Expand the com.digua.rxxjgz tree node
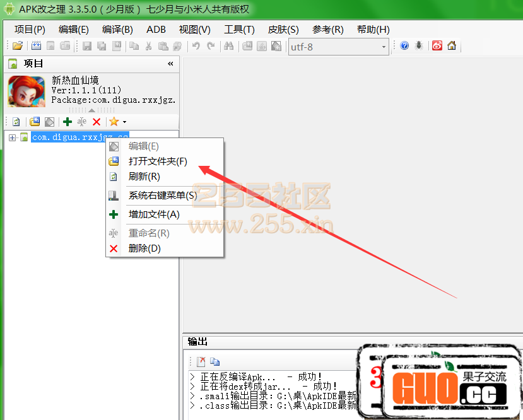The image size is (523, 420). [13, 137]
